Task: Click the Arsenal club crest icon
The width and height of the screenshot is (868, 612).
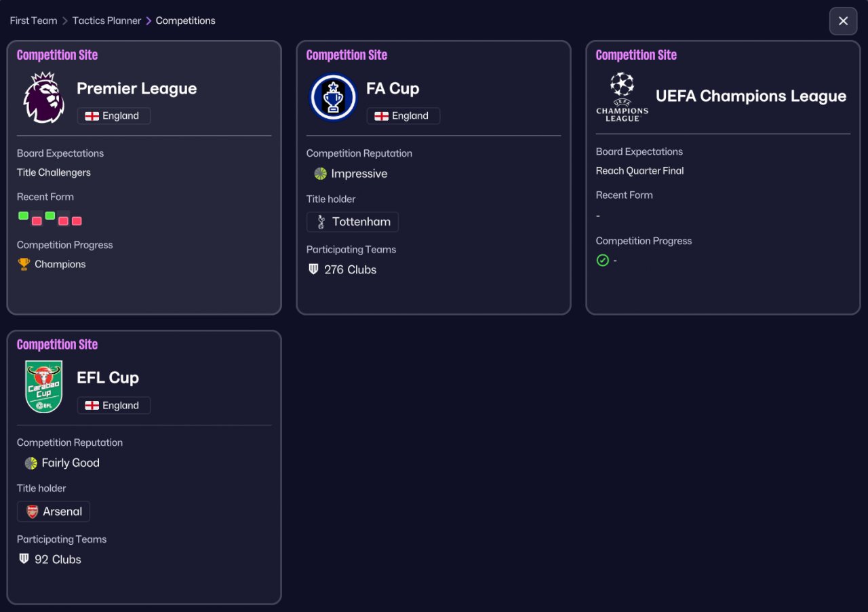Action: (32, 512)
